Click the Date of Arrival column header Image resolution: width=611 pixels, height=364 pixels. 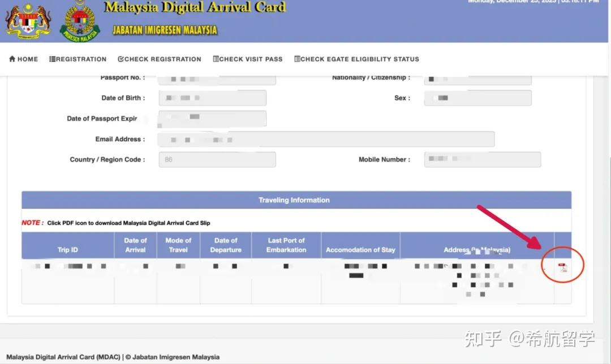136,246
